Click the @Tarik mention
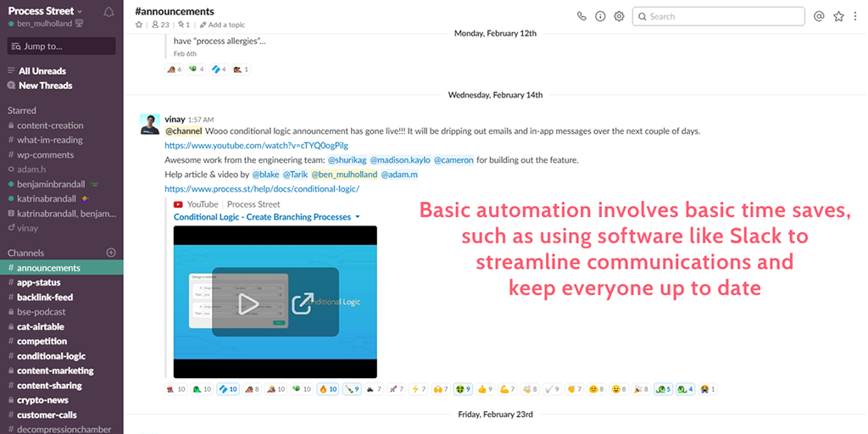This screenshot has width=868, height=434. point(295,175)
